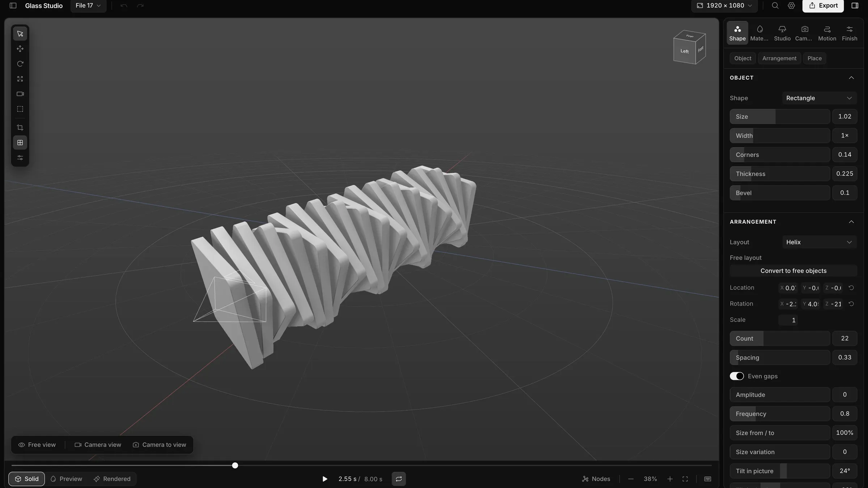
Task: Select the Scale tool with diagonal arrows
Action: [x=20, y=79]
